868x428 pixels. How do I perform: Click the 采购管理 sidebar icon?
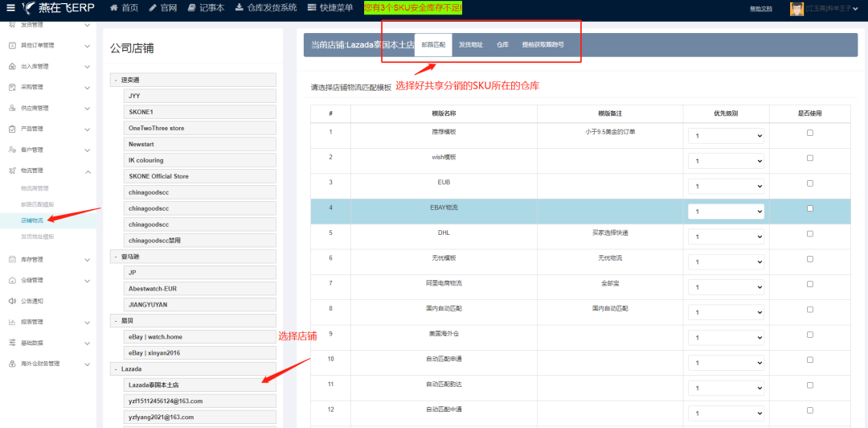(12, 87)
